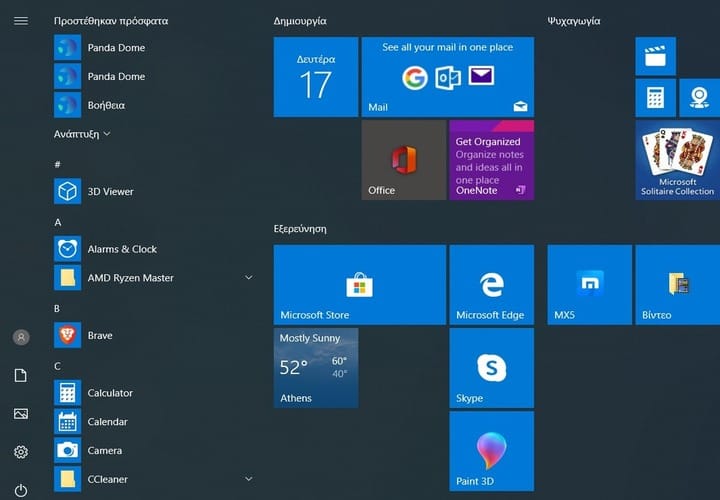Click the # letter index header
Image resolution: width=720 pixels, height=500 pixels.
click(x=57, y=164)
